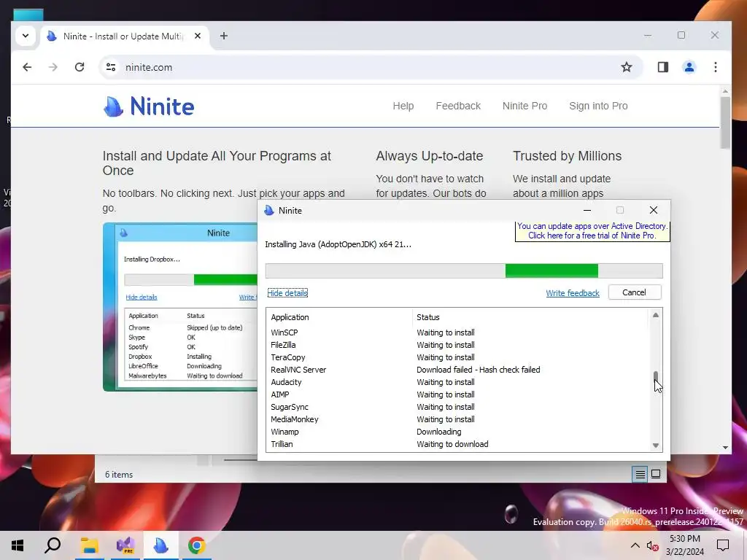This screenshot has height=560, width=747.
Task: Open Visual Studio Preview taskbar icon
Action: [125, 545]
